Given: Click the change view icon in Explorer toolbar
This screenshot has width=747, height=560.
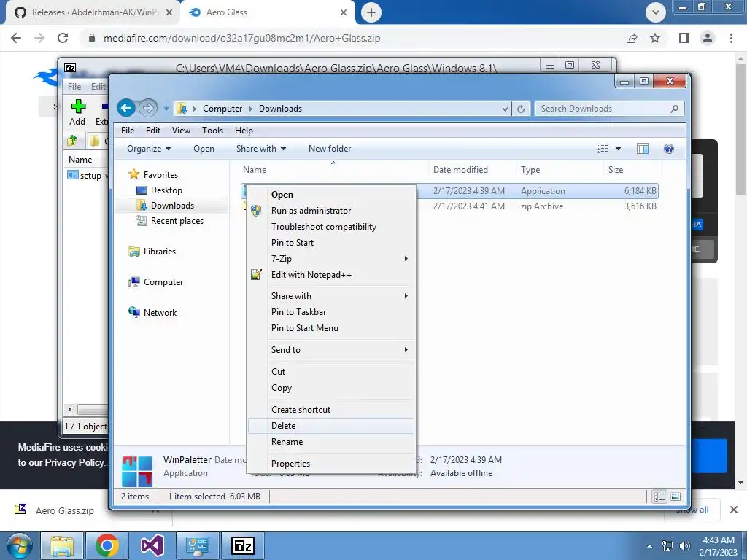Looking at the screenshot, I should point(602,149).
